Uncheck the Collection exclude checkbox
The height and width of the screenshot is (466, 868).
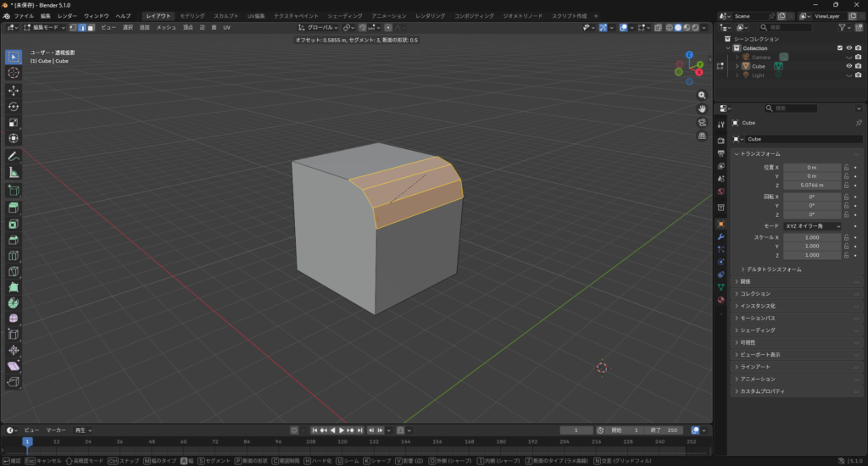tap(840, 48)
